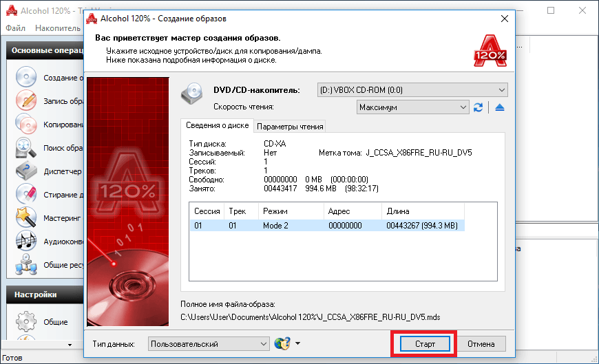Click the Готов status bar text
Screen dimensions: 599x364
[12, 358]
